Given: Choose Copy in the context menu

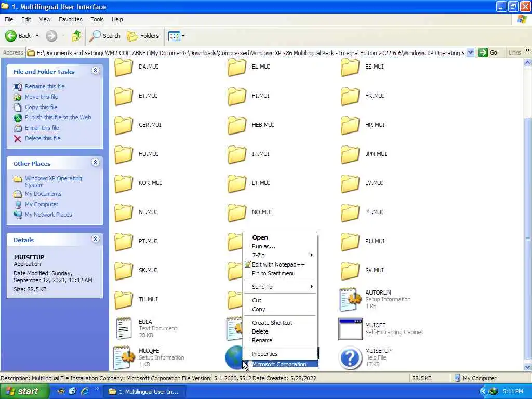Looking at the screenshot, I should [280, 309].
